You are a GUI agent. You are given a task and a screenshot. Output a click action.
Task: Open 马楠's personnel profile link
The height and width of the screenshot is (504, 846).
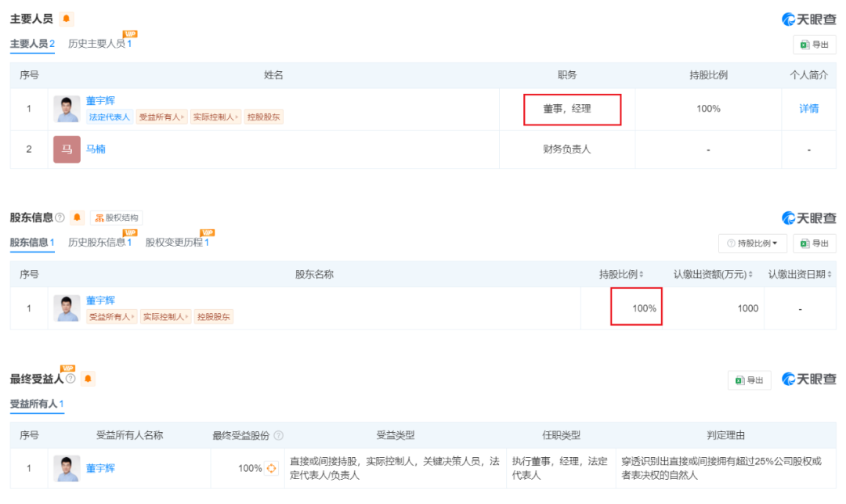[96, 149]
